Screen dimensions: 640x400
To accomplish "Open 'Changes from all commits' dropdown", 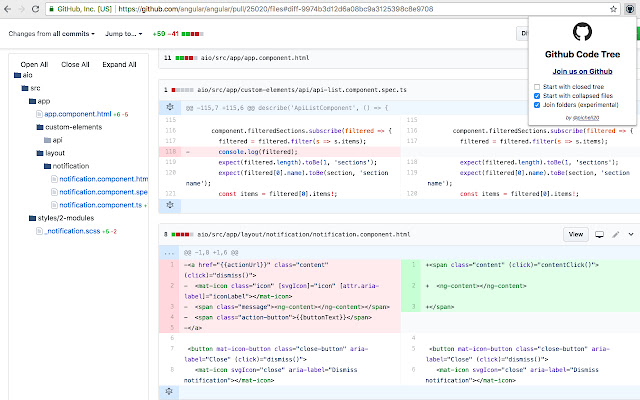I will pyautogui.click(x=51, y=33).
